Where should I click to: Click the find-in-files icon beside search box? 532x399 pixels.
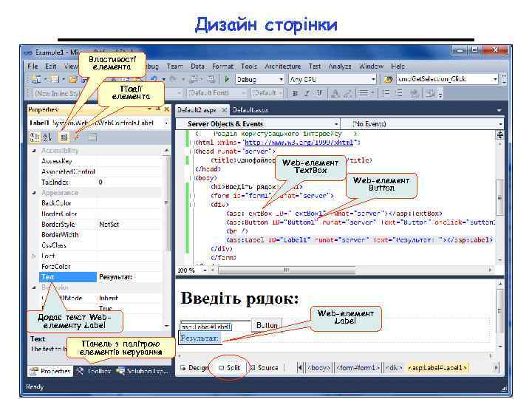pyautogui.click(x=388, y=79)
